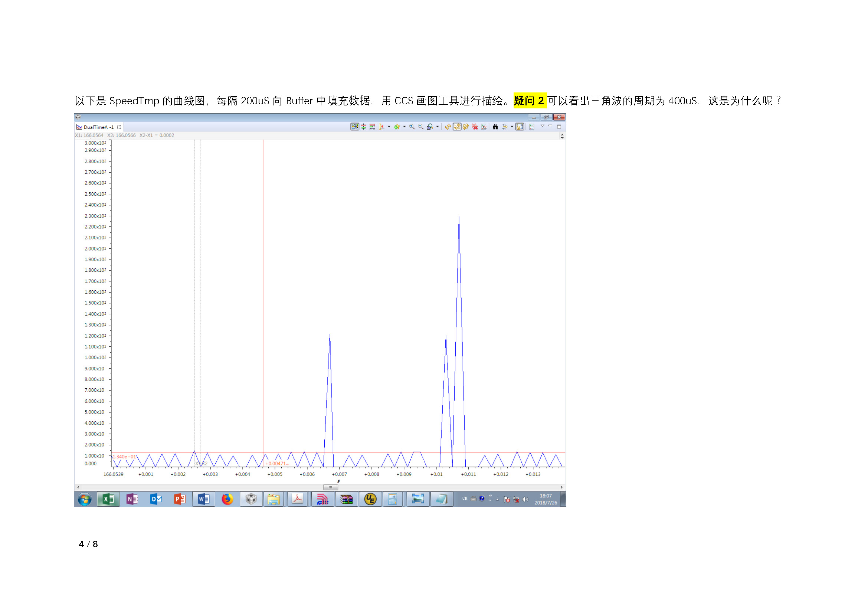Click the red X remove icon
The height and width of the screenshot is (614, 868).
click(x=475, y=127)
